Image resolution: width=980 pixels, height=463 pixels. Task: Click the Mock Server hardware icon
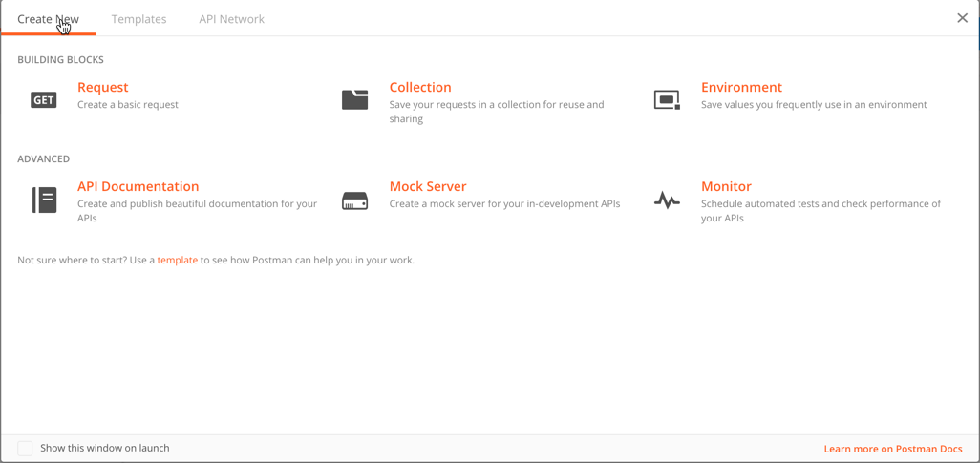coord(355,201)
